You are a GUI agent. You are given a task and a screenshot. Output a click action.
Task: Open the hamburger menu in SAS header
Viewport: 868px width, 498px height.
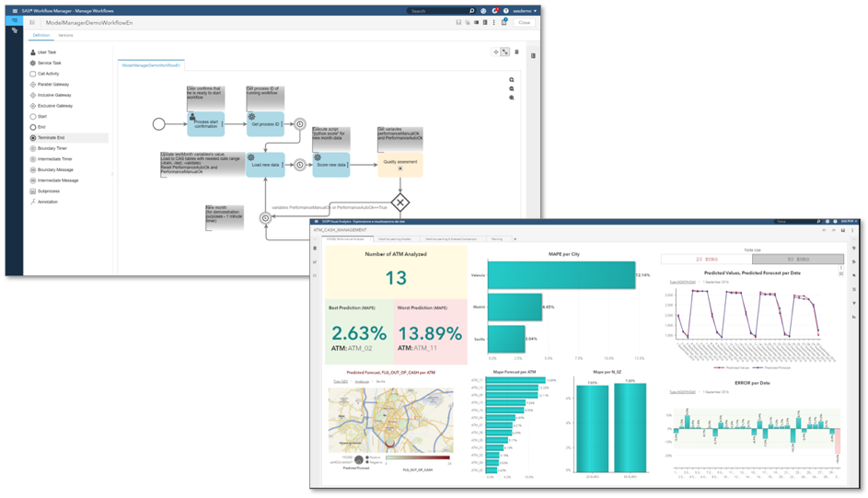point(15,11)
